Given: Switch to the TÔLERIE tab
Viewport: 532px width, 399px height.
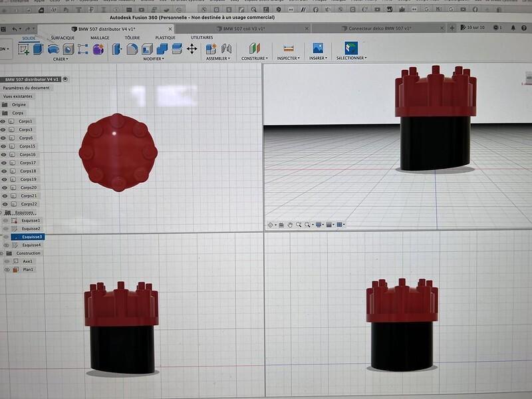Looking at the screenshot, I should (x=132, y=38).
